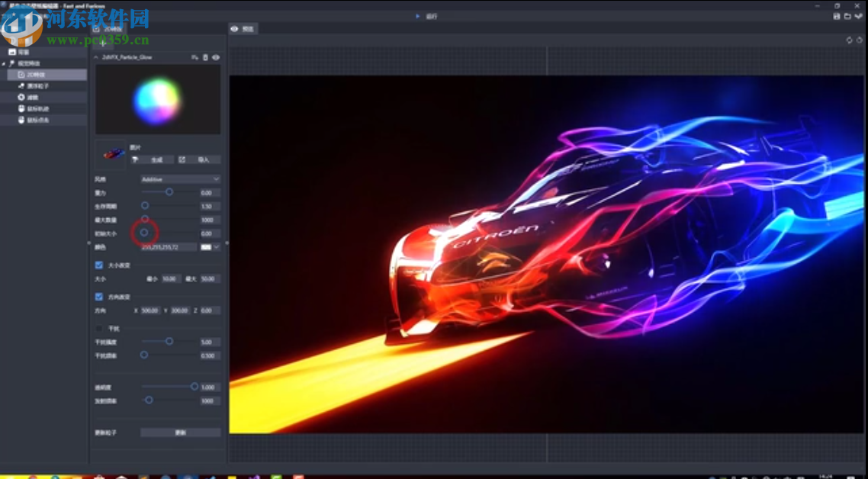Viewport: 868px width, 479px height.
Task: Switch to the Preview (预览) tab
Action: [x=243, y=29]
